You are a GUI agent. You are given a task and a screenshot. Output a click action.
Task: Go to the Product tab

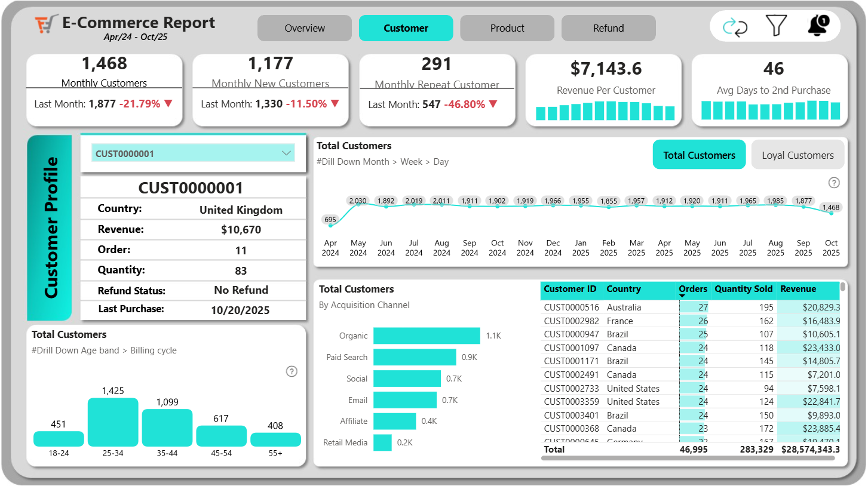click(507, 28)
